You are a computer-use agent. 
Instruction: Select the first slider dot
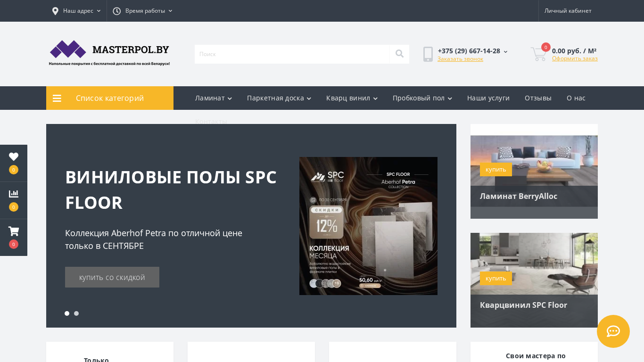pos(67,313)
